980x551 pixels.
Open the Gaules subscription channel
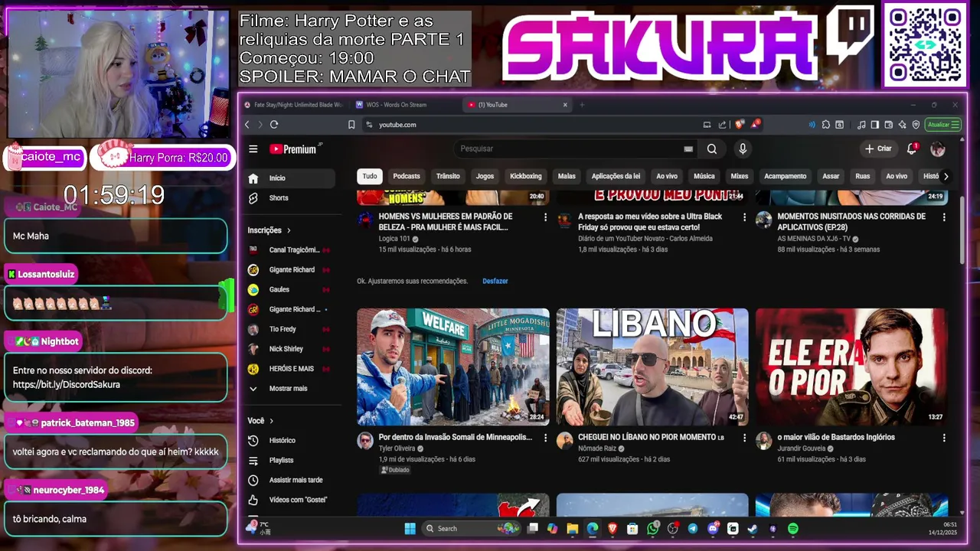coord(289,290)
